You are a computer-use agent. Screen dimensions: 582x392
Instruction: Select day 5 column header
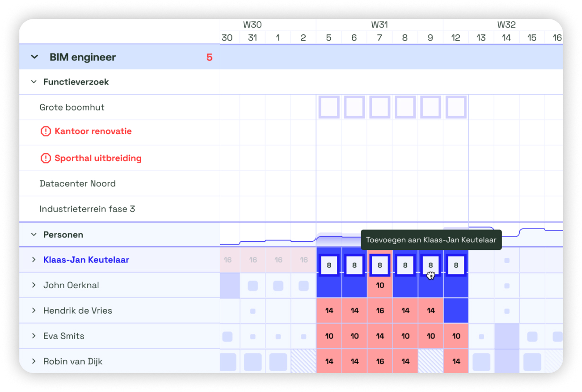(329, 37)
